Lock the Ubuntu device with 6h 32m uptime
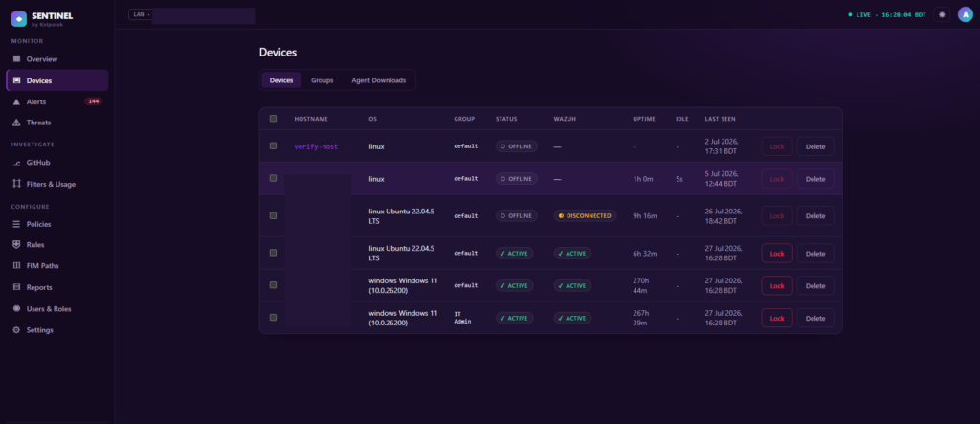 point(777,254)
